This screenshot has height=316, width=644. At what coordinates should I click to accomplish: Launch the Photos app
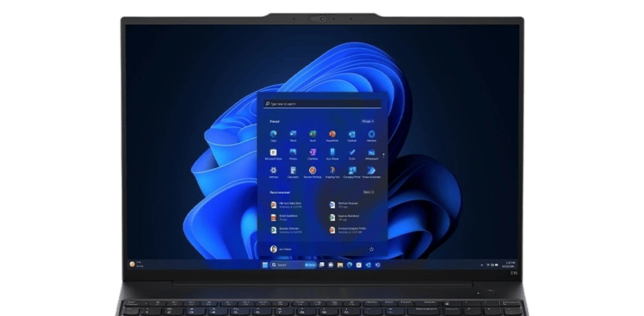(293, 154)
